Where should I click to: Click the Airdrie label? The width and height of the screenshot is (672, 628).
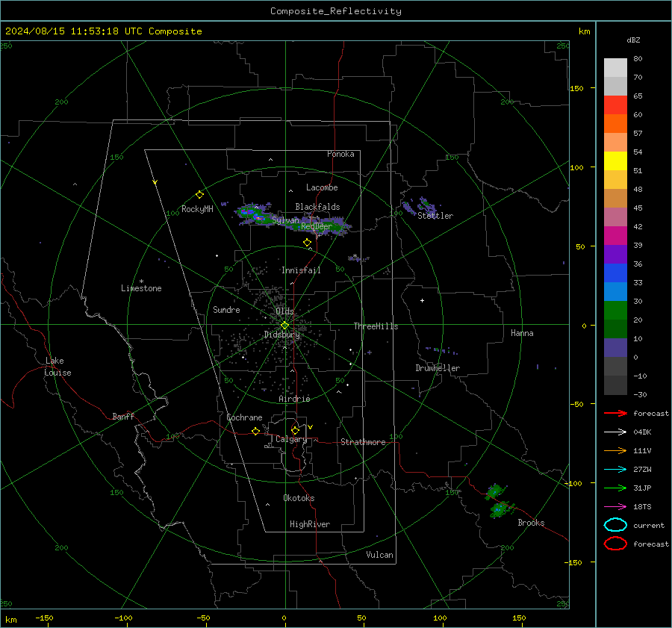click(294, 399)
